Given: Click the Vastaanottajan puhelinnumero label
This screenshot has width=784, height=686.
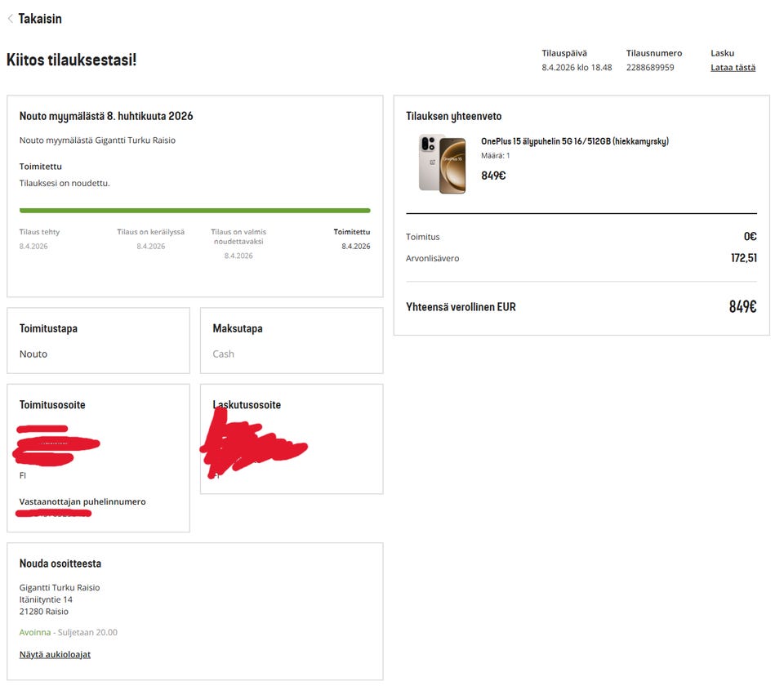Looking at the screenshot, I should click(x=82, y=501).
